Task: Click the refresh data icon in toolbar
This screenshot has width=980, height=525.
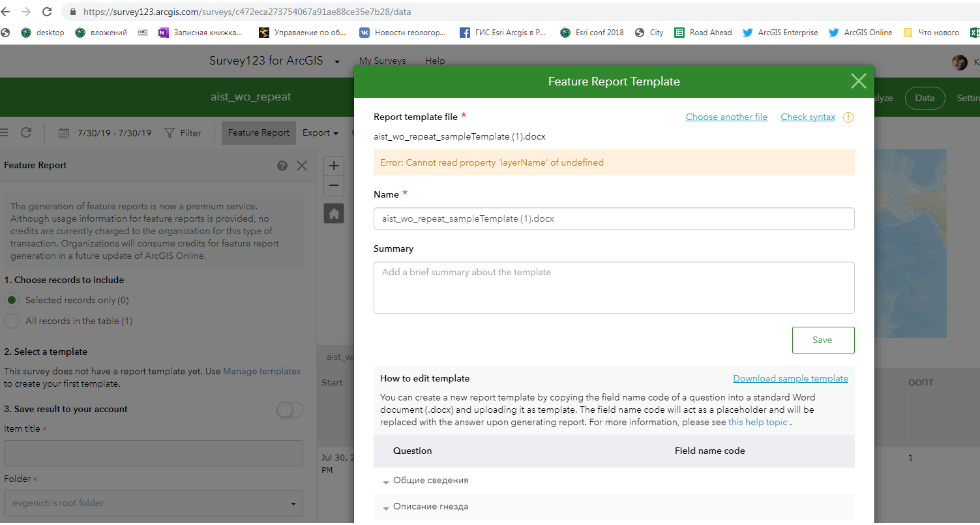Action: [x=26, y=132]
